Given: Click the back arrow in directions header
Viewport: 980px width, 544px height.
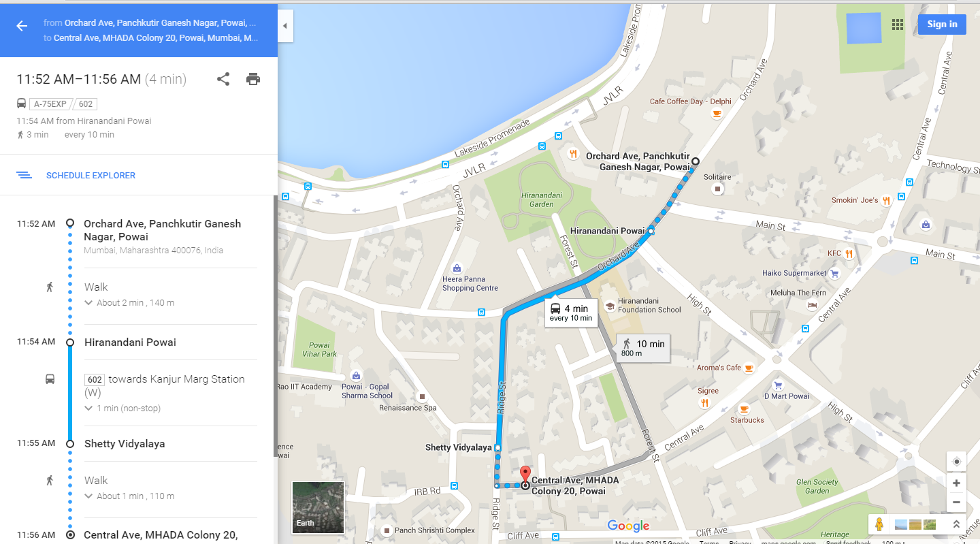Looking at the screenshot, I should [22, 26].
